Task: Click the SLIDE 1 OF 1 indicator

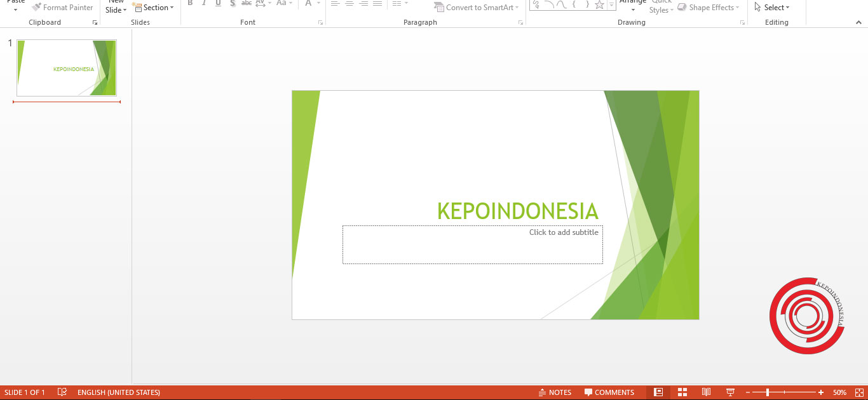Action: click(x=25, y=392)
